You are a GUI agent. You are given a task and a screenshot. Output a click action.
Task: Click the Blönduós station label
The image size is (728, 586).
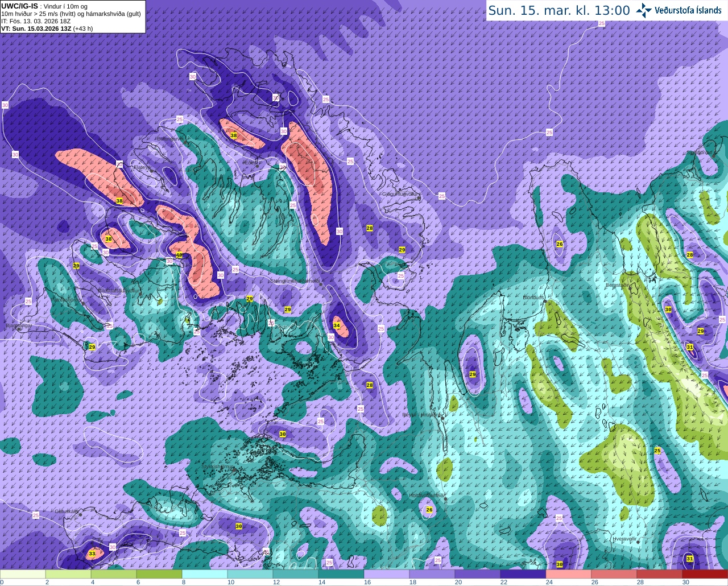(x=533, y=298)
